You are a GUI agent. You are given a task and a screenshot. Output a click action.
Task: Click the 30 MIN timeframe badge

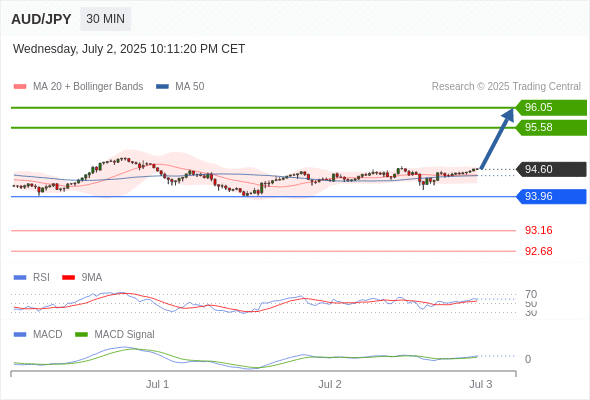105,19
